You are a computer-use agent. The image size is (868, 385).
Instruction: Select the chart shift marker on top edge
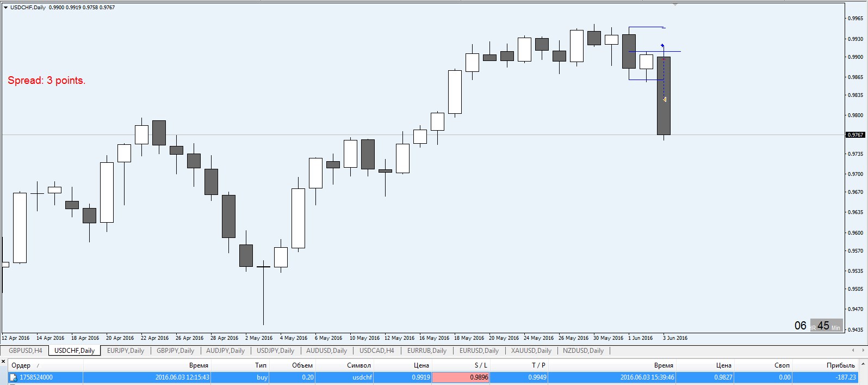675,4
